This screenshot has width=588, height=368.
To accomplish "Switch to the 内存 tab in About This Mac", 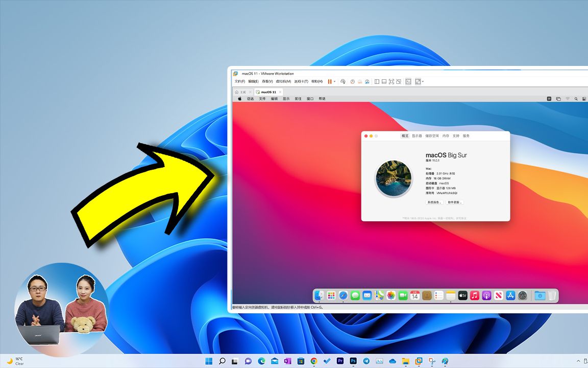I will (x=446, y=136).
